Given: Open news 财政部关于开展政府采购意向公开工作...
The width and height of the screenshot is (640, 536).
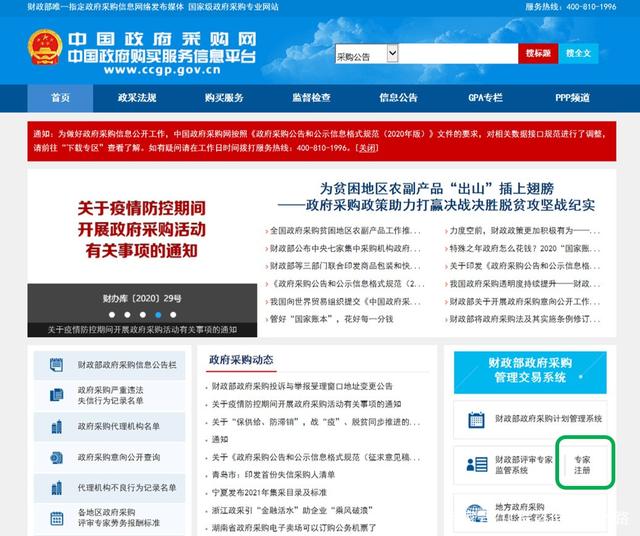Looking at the screenshot, I should pyautogui.click(x=524, y=301).
